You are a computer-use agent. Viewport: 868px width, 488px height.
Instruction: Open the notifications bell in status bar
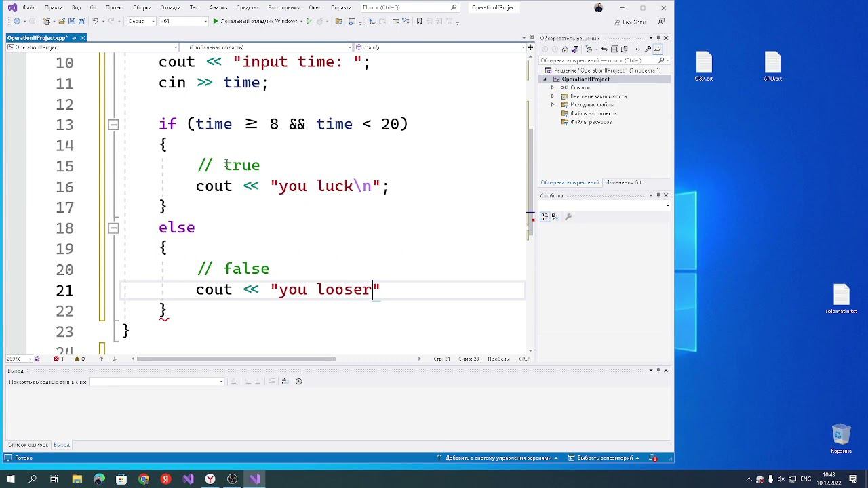(x=653, y=457)
